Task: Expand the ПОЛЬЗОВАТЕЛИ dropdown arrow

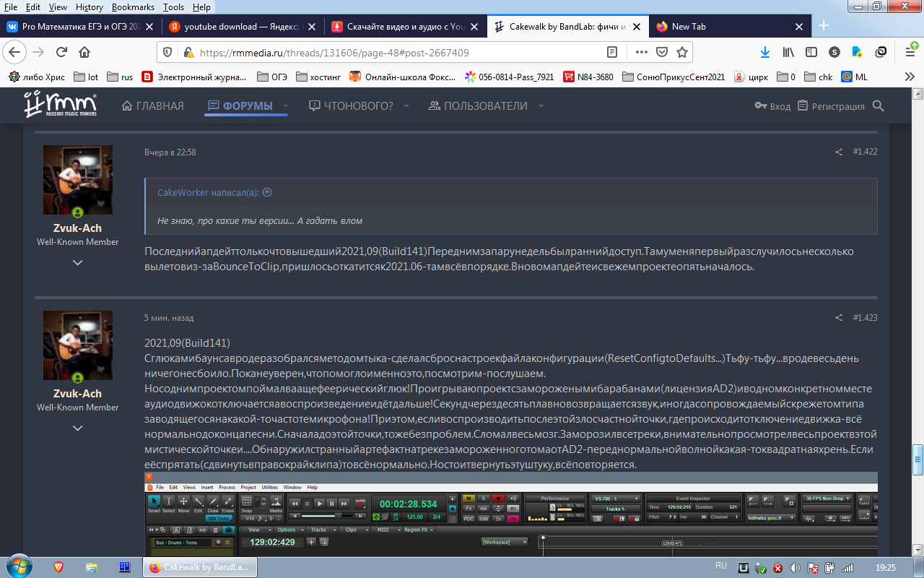Action: (x=541, y=106)
